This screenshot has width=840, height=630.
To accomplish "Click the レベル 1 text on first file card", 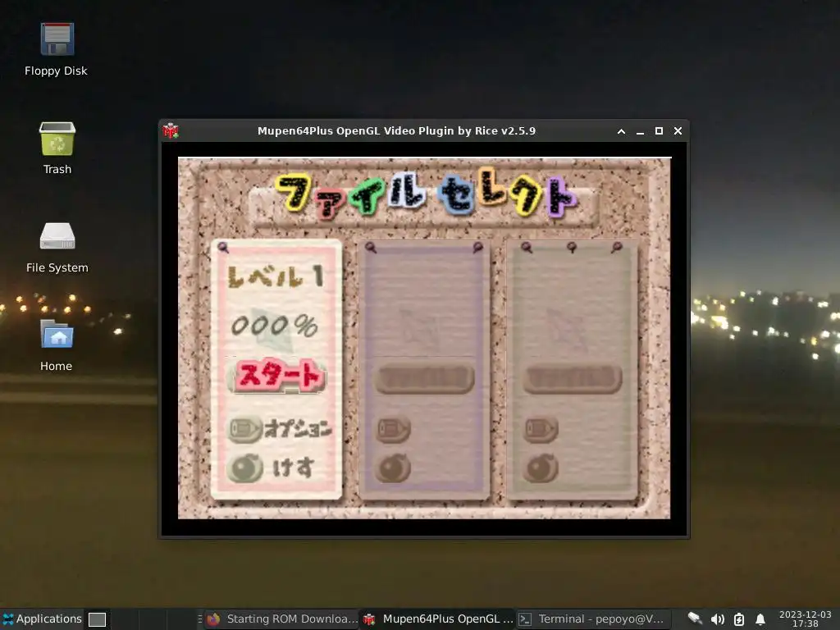I will point(276,277).
